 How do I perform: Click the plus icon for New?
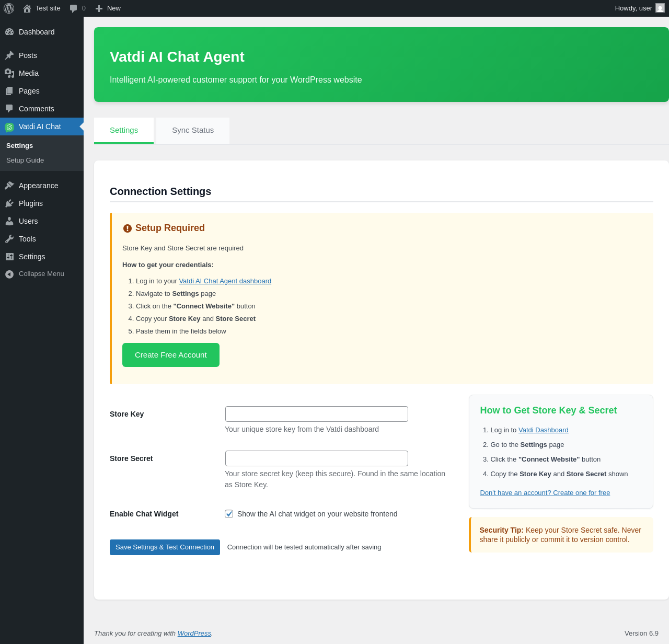coord(99,8)
